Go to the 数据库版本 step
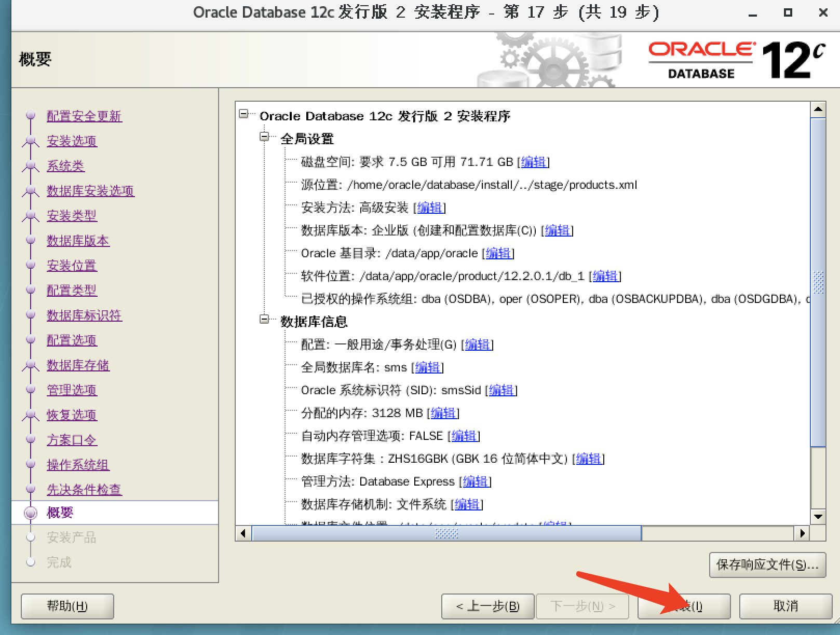Image resolution: width=840 pixels, height=635 pixels. [x=78, y=241]
